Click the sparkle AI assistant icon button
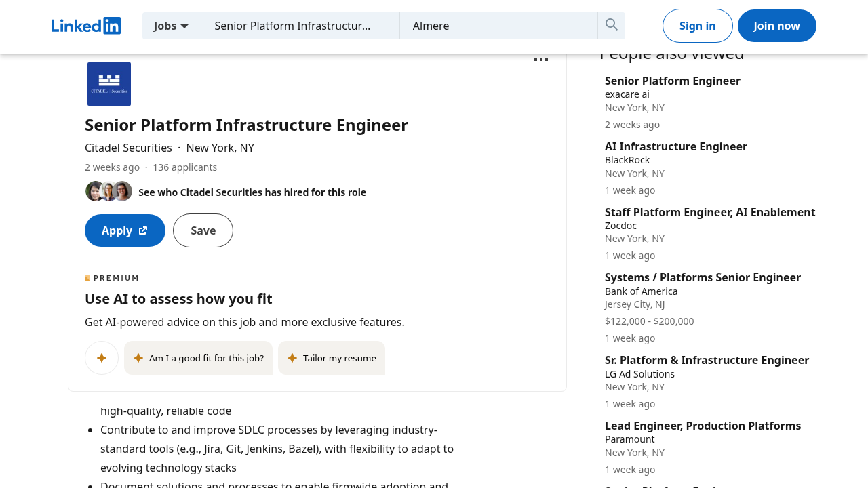The height and width of the screenshot is (488, 868). point(102,358)
